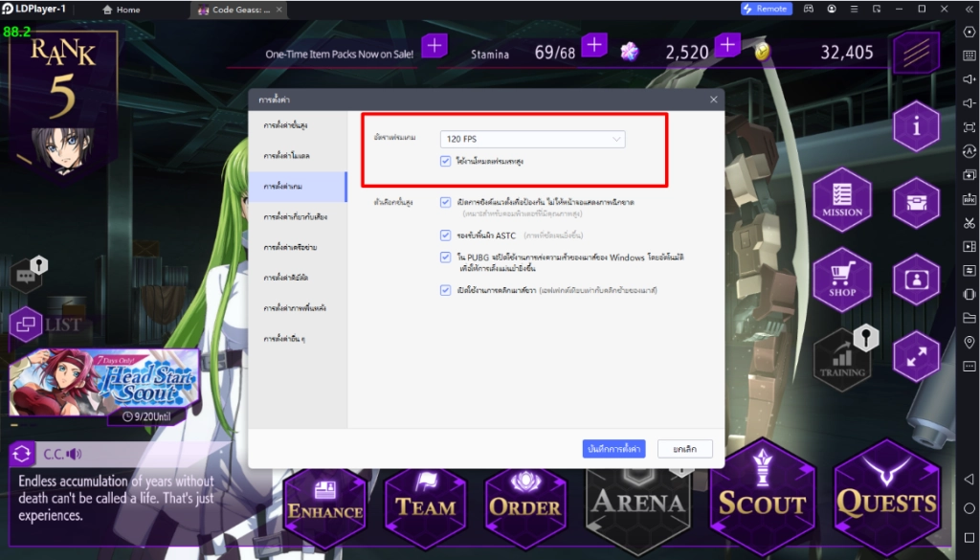Toggle the right-click mouse option checkbox
980x560 pixels.
click(444, 293)
